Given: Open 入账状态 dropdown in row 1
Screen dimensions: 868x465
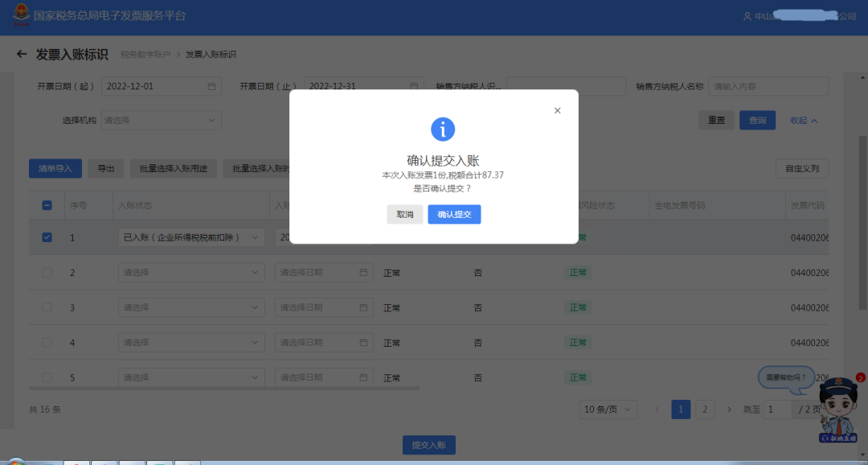Looking at the screenshot, I should point(190,237).
